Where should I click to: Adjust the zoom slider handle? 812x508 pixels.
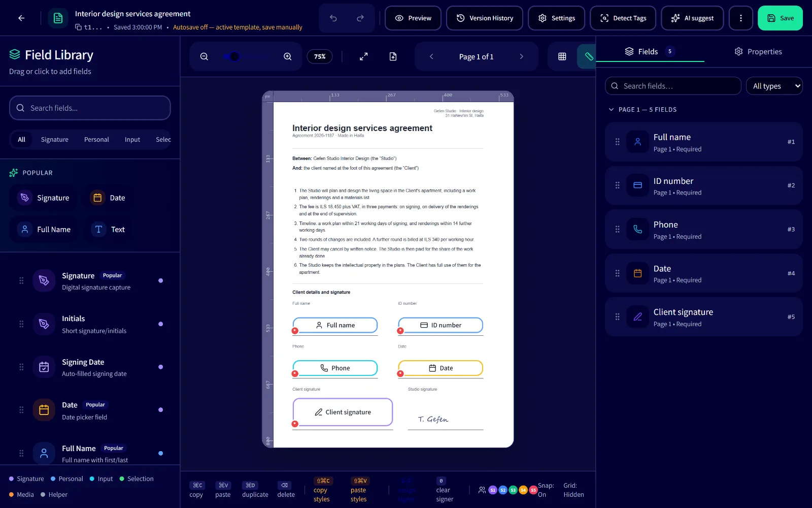point(234,56)
